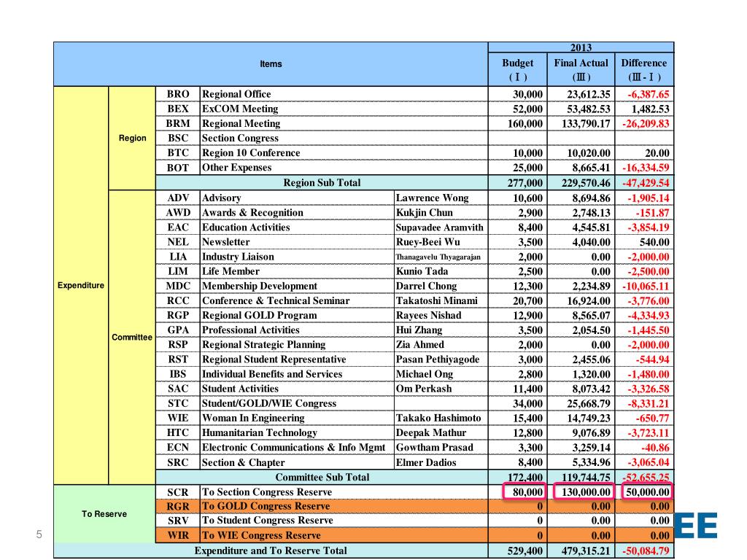Select the 'Committee' group cell
This screenshot has height=560, width=747.
click(133, 337)
